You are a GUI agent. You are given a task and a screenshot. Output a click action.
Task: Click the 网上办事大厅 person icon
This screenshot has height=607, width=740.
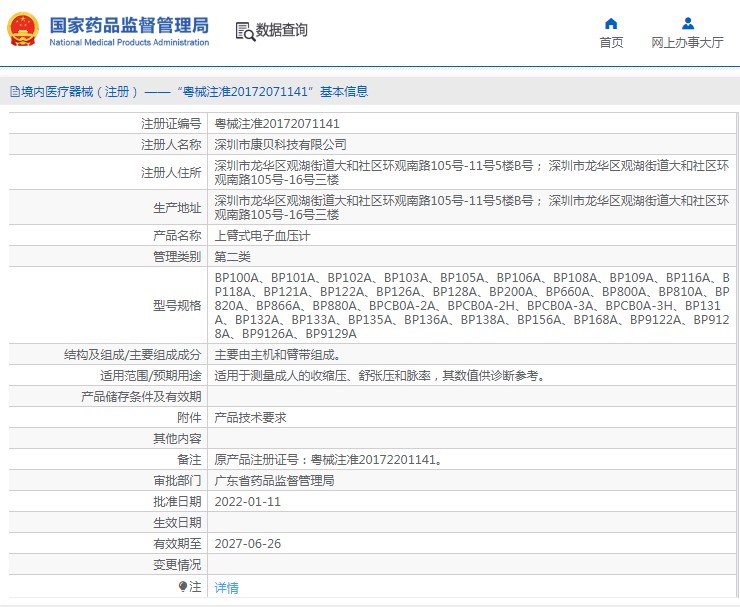point(687,23)
